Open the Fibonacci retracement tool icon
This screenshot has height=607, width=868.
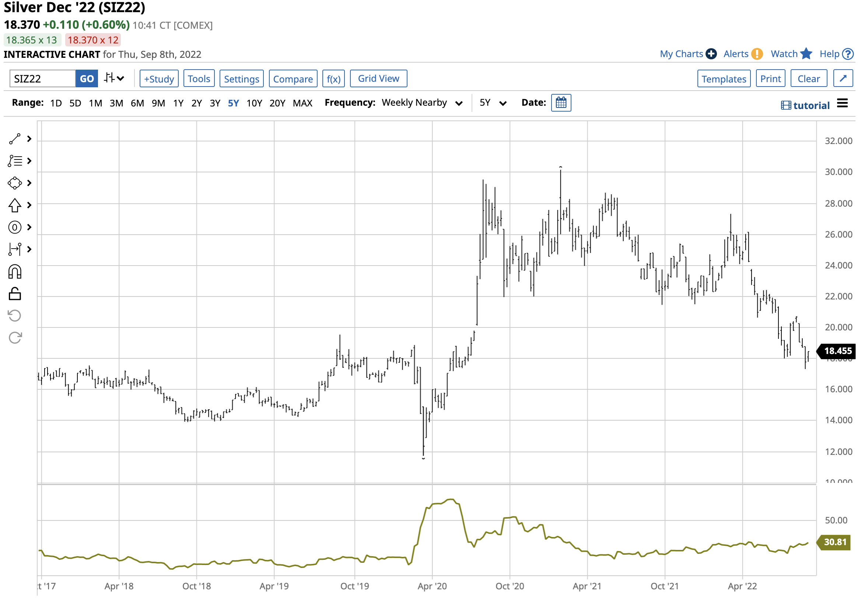click(14, 161)
